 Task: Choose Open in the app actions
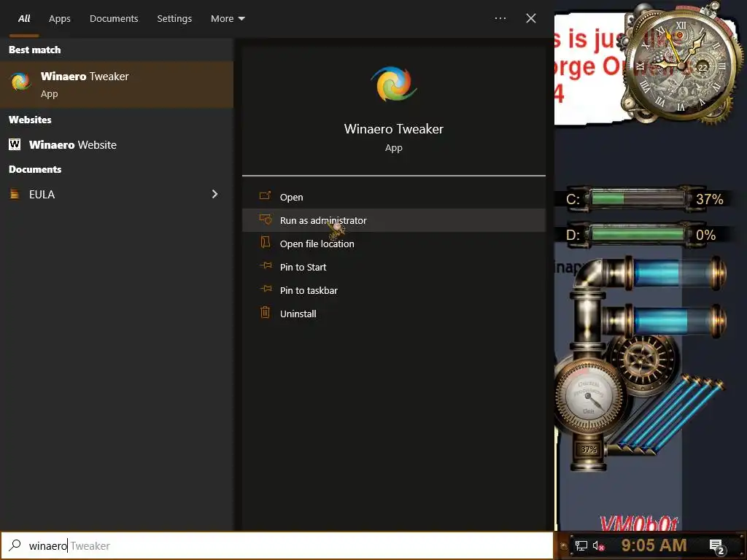pyautogui.click(x=393, y=197)
